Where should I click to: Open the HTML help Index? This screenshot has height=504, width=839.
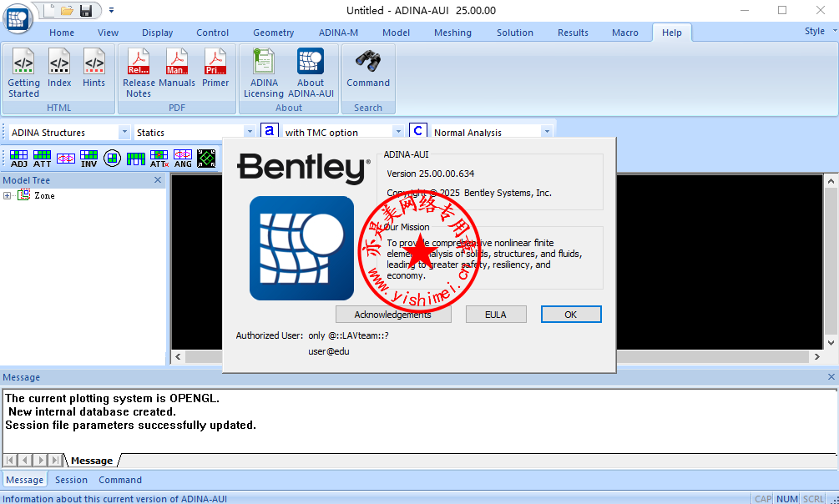click(59, 68)
